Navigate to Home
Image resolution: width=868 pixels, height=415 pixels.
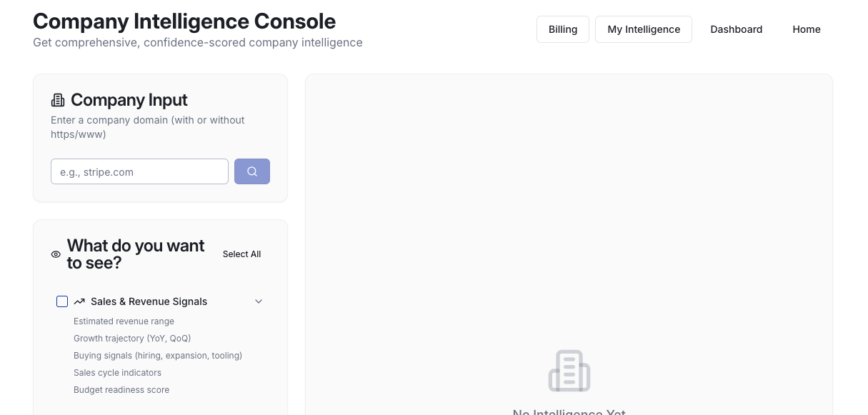pyautogui.click(x=807, y=29)
